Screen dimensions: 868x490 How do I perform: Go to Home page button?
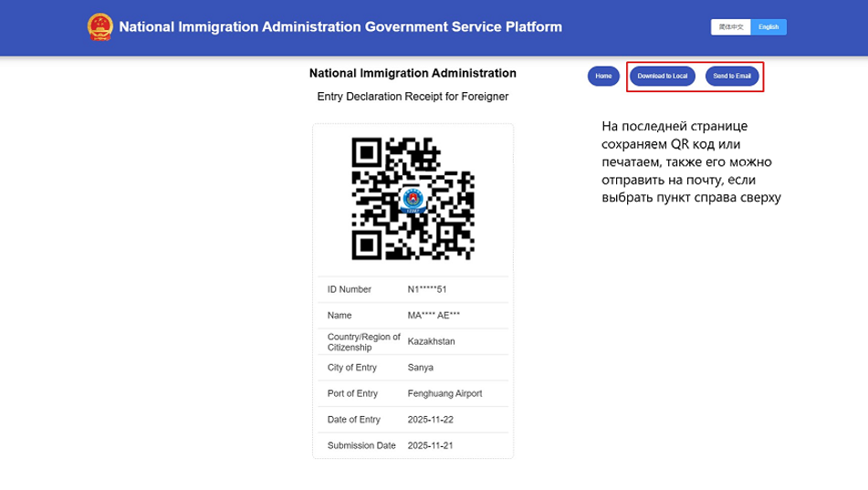pyautogui.click(x=603, y=77)
